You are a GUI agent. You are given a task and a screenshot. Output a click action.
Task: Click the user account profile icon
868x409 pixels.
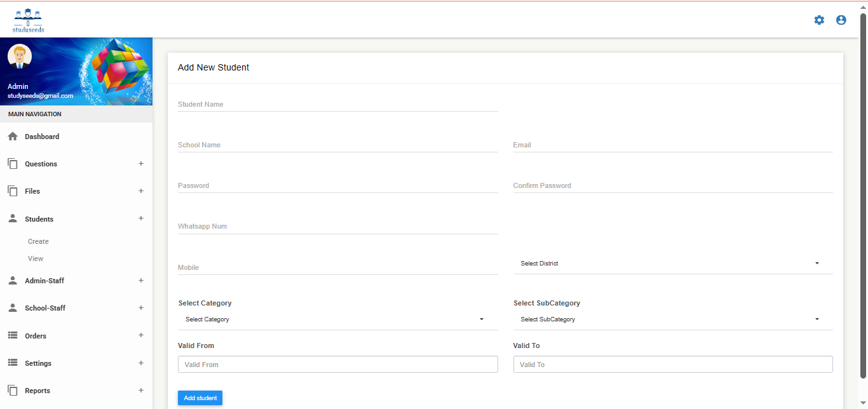[x=841, y=20]
